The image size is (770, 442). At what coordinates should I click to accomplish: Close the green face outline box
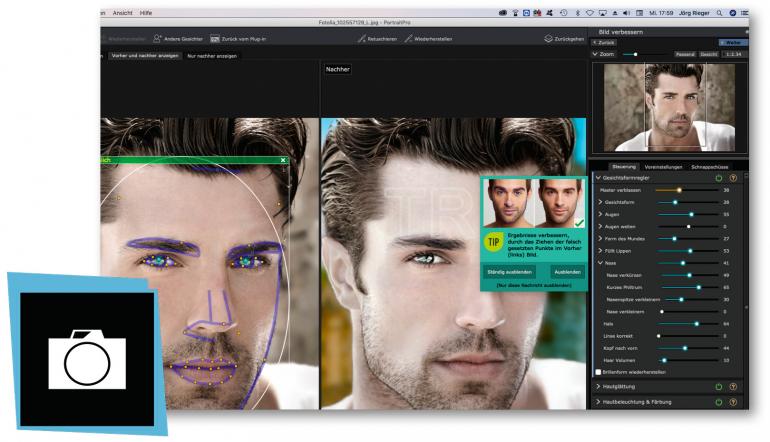pos(283,160)
